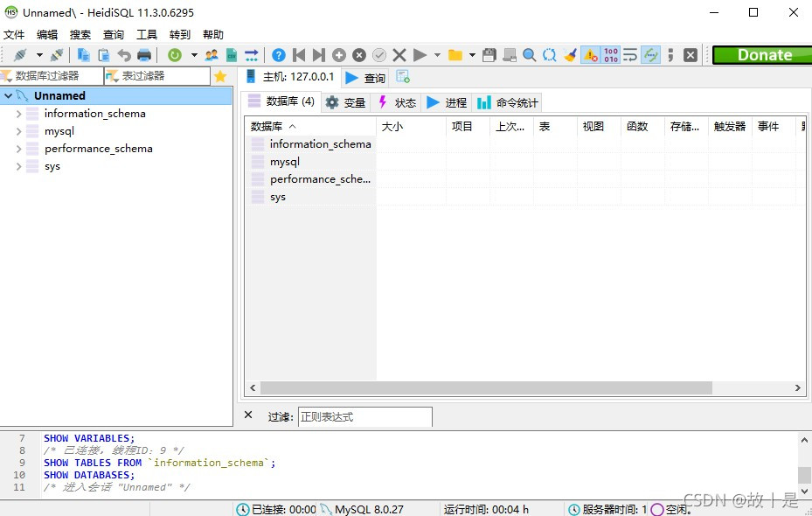Click the insert row plus icon
812x516 pixels.
click(339, 55)
